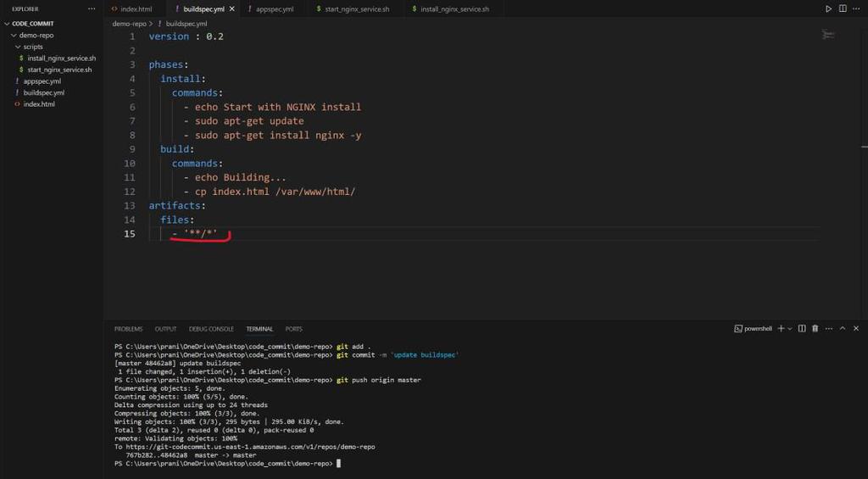Image resolution: width=868 pixels, height=479 pixels.
Task: Open terminal panel ellipsis menu
Action: 829,328
